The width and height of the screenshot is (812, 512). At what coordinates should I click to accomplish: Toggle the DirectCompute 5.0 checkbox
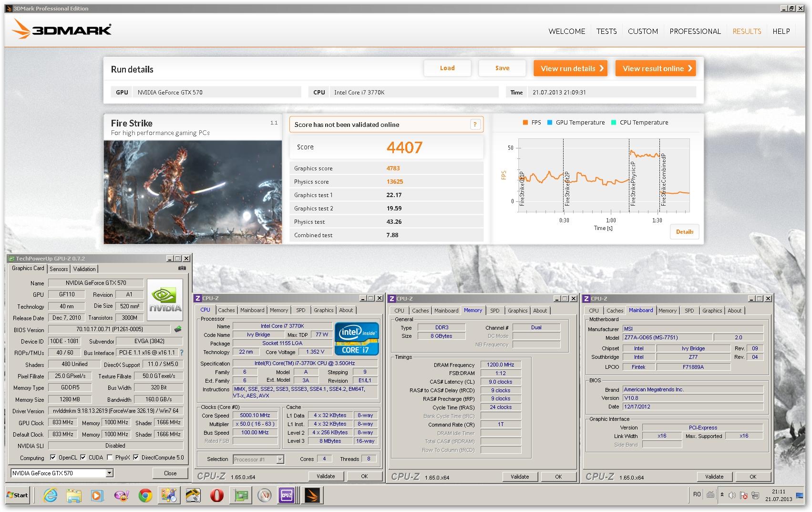[136, 457]
